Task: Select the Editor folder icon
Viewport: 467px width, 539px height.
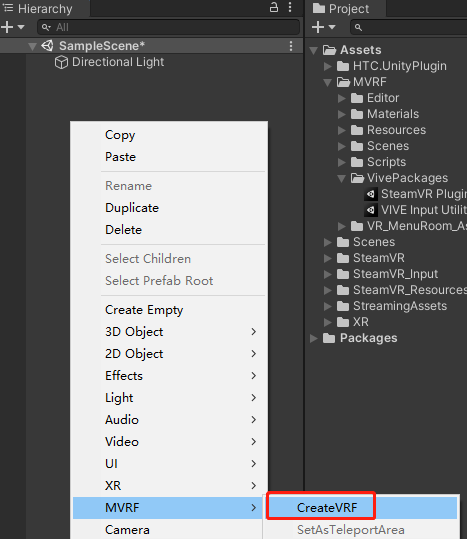Action: (x=357, y=98)
